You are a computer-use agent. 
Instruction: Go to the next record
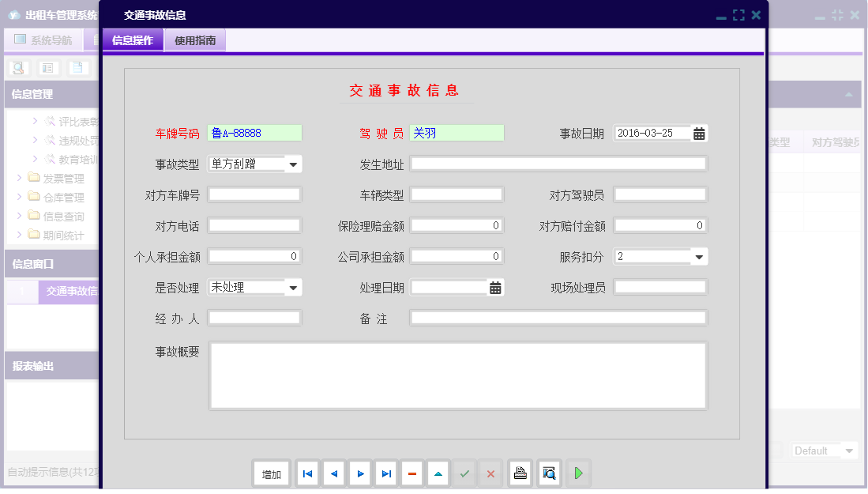[360, 473]
